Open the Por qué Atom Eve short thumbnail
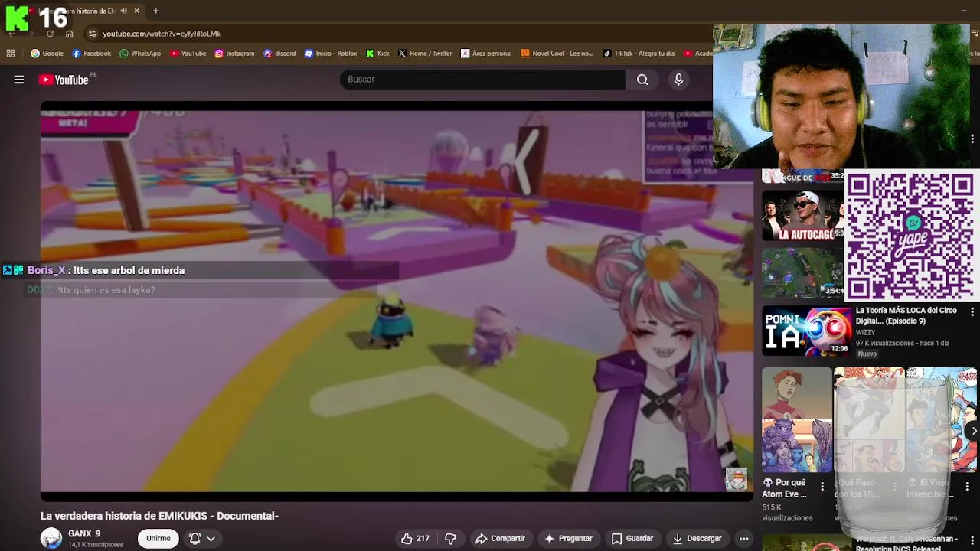This screenshot has height=551, width=980. point(797,419)
